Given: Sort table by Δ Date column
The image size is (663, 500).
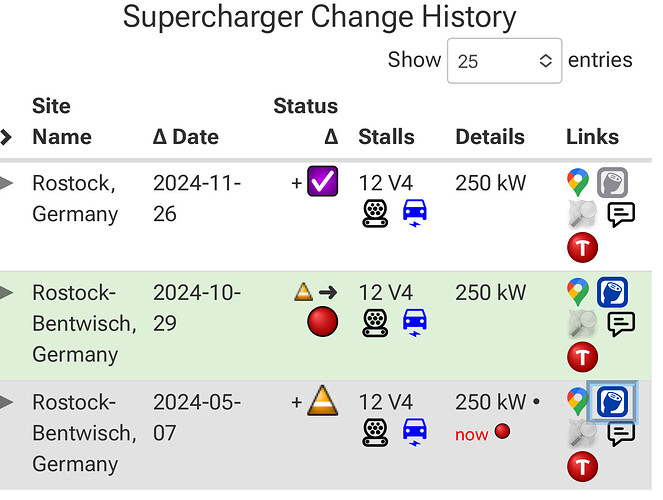Looking at the screenshot, I should pos(186,137).
